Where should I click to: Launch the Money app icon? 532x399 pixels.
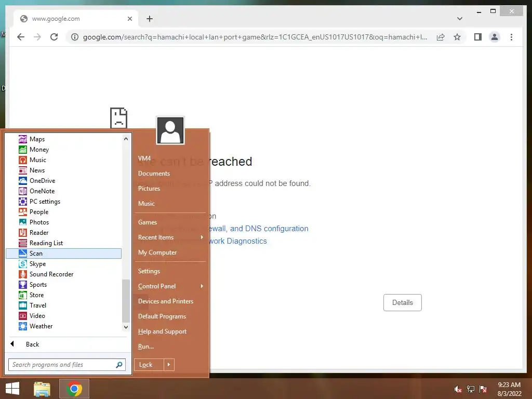point(23,150)
